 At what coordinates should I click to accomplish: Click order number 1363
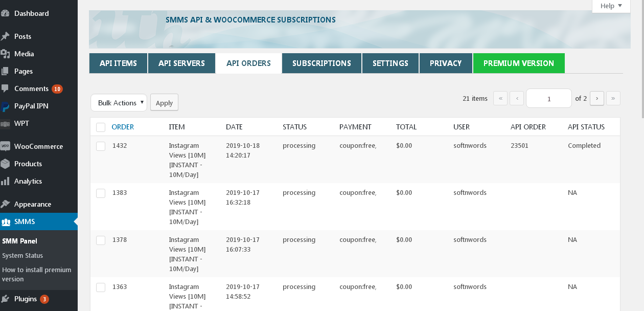pyautogui.click(x=120, y=287)
